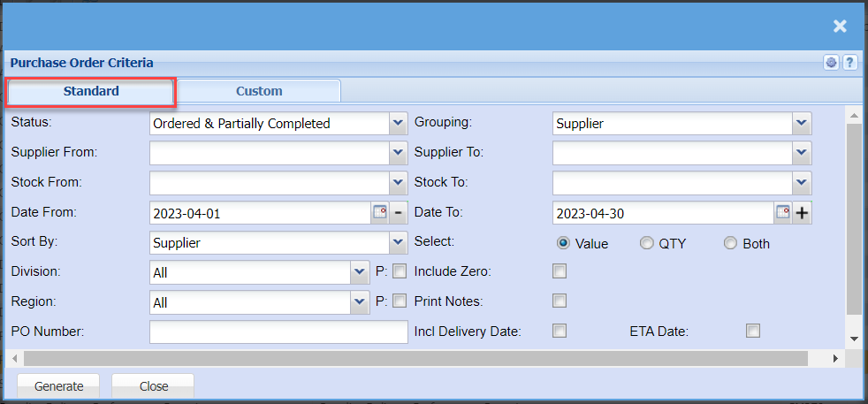Click into the PO Number field
This screenshot has width=868, height=404.
(278, 332)
